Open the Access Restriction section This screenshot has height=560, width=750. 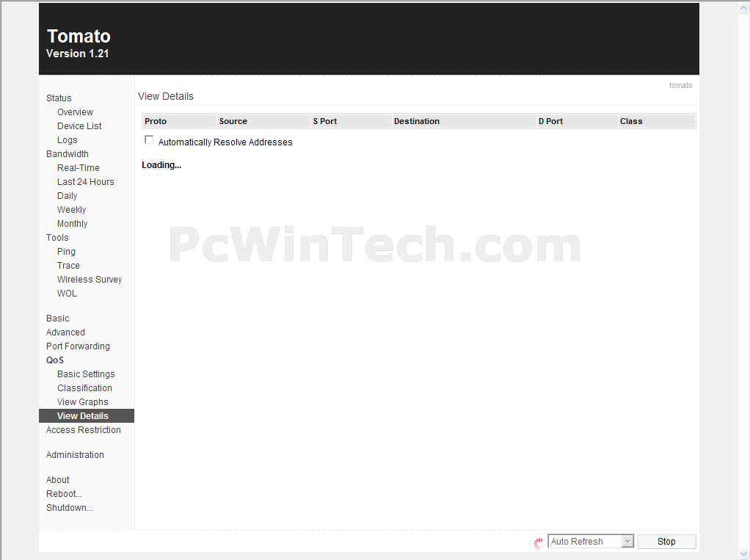click(x=84, y=429)
